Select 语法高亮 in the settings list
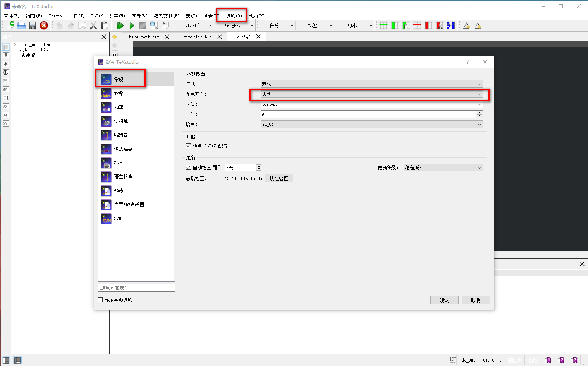Viewport: 588px width, 366px height. coord(136,149)
